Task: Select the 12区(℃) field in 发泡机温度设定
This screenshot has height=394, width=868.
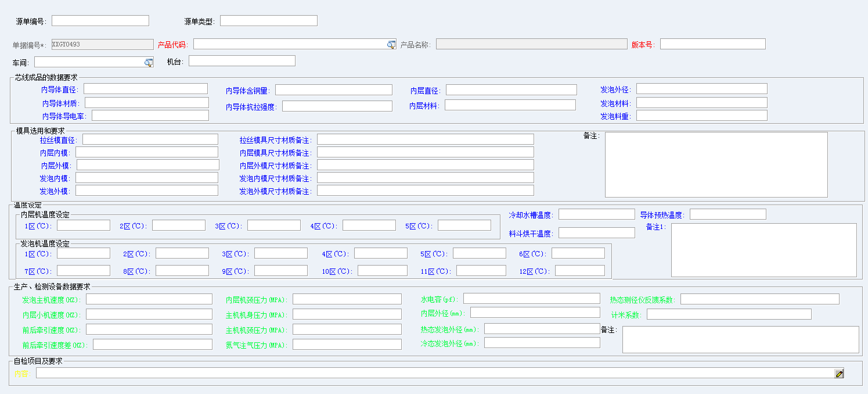Action: coord(579,271)
